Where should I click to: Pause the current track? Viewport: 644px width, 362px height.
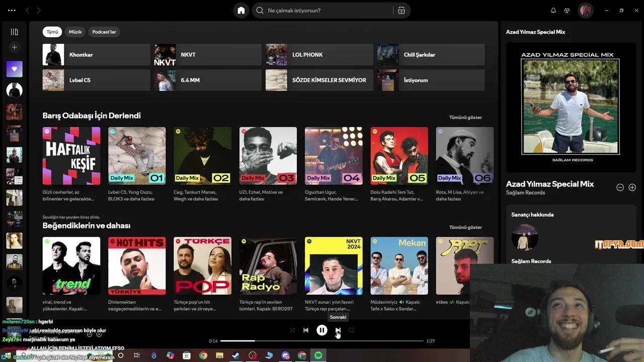[322, 330]
